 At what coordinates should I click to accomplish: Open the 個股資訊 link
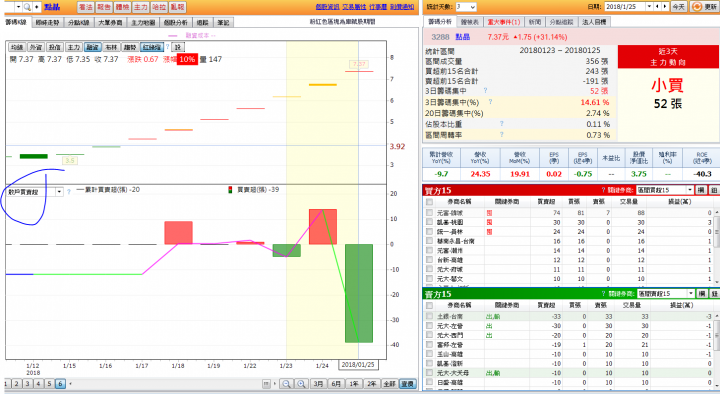point(327,7)
